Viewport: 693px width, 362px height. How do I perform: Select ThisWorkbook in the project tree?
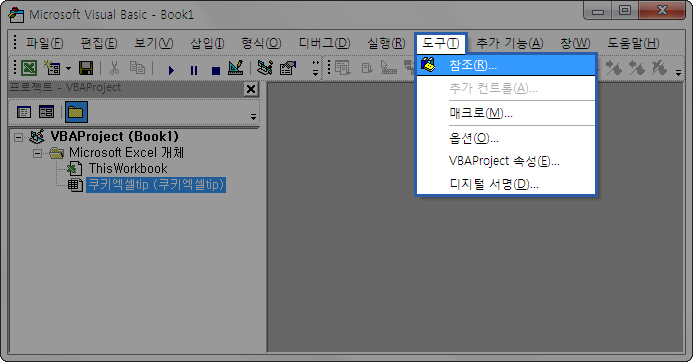tap(128, 168)
